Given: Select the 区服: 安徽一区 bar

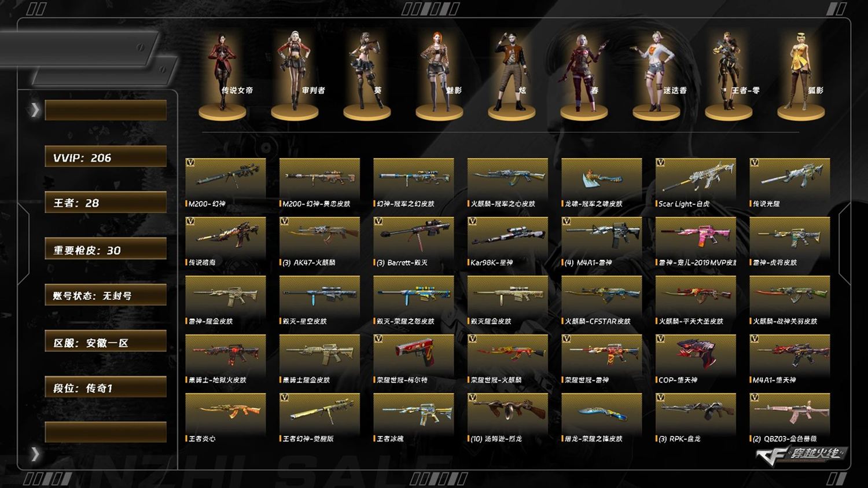Looking at the screenshot, I should click(x=106, y=342).
